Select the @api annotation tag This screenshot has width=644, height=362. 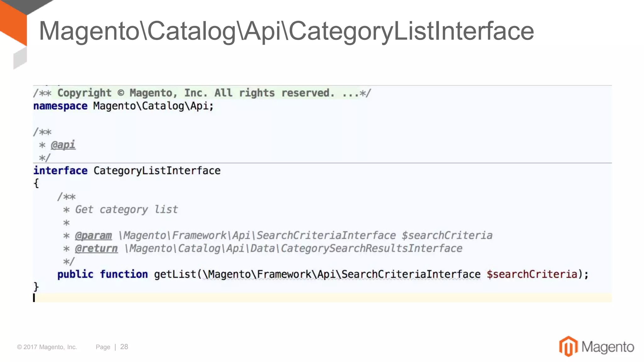[63, 145]
